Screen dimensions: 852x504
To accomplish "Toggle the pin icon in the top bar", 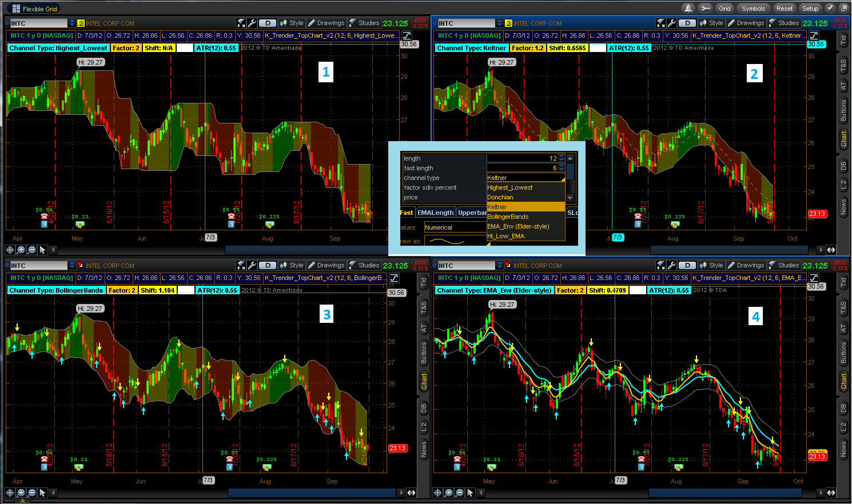I will [x=829, y=9].
